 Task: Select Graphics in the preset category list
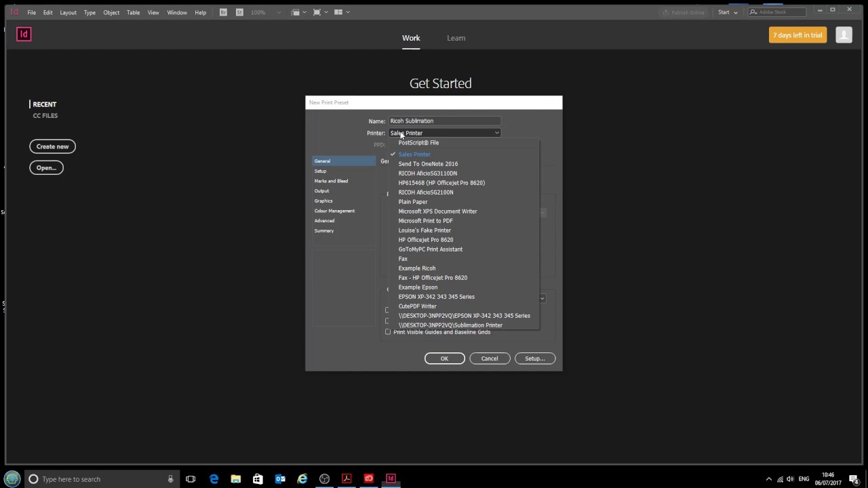click(344, 201)
